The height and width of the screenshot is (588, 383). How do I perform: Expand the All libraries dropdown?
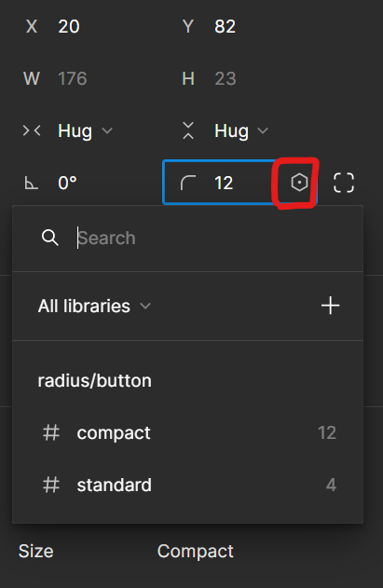[x=94, y=306]
